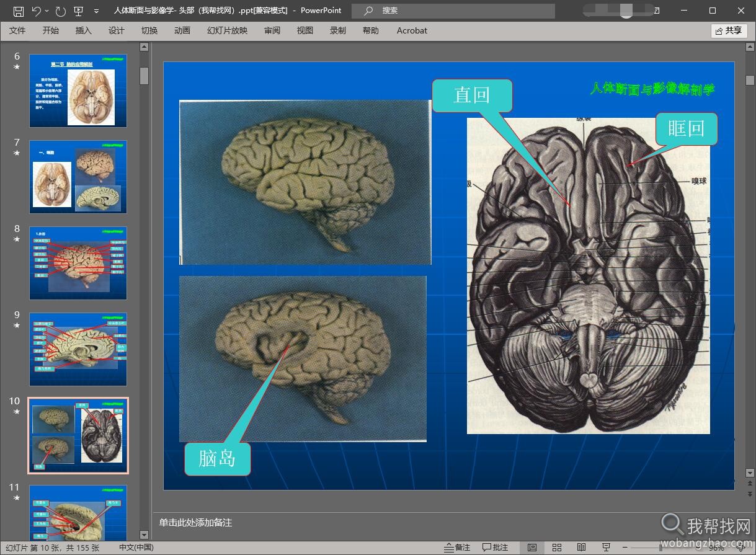Click the 共享 share button

[729, 30]
